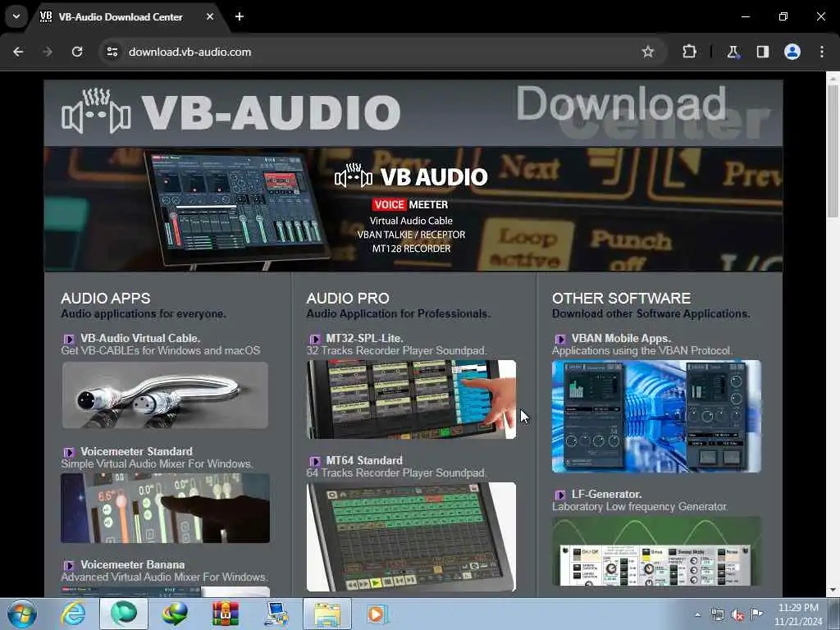Click the LF-Generator sine wave thumbnail
Image resolution: width=840 pixels, height=630 pixels.
(657, 552)
